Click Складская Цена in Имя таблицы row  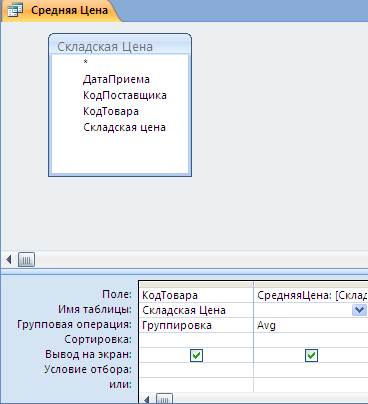point(196,310)
